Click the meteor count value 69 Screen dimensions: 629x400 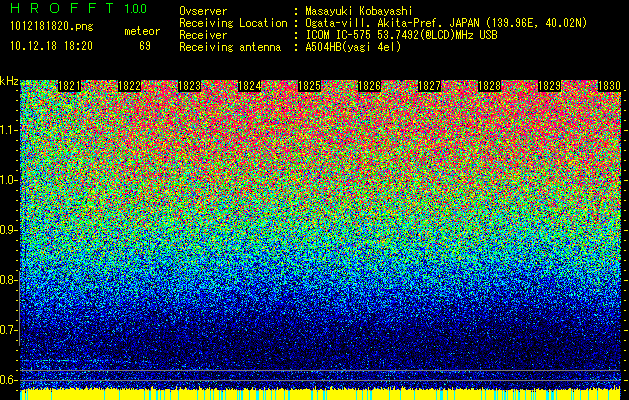click(145, 46)
